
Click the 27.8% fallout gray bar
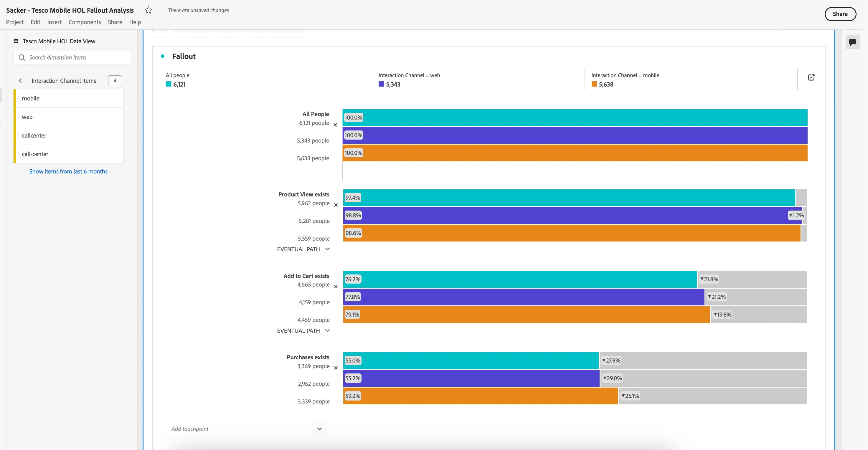click(703, 360)
